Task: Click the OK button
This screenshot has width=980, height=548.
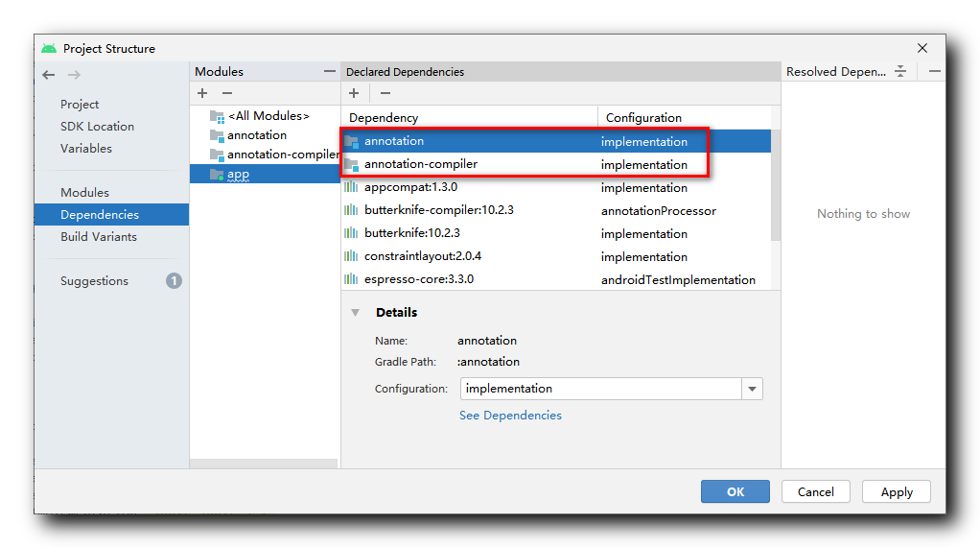Action: pos(735,491)
